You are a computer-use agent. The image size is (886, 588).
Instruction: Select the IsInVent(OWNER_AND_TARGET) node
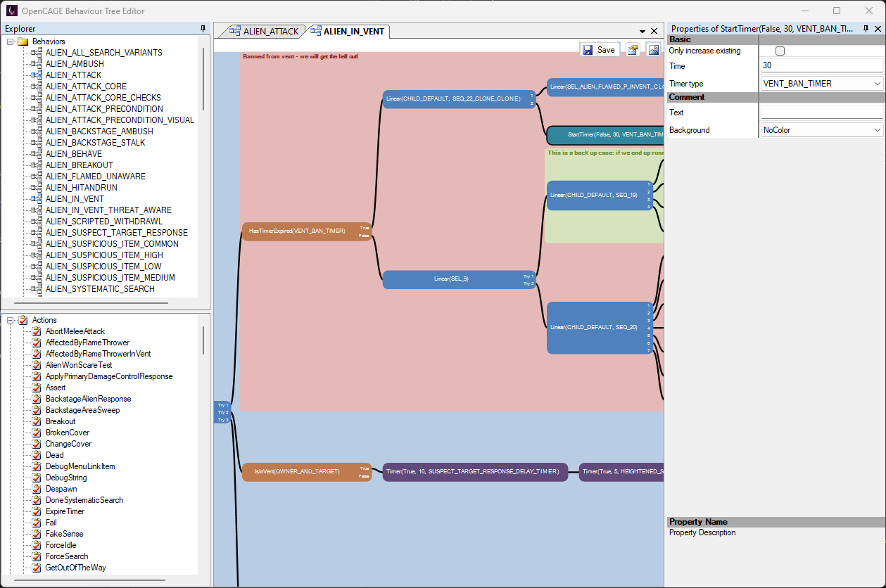click(x=306, y=472)
